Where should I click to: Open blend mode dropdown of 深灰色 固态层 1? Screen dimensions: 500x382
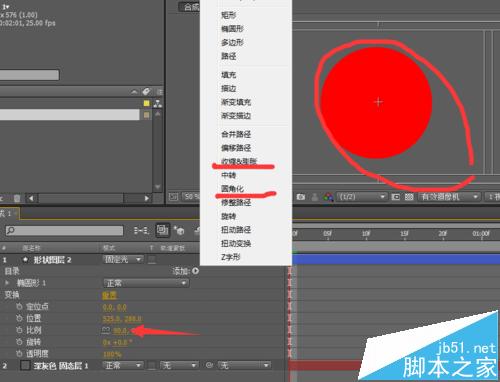(x=123, y=366)
